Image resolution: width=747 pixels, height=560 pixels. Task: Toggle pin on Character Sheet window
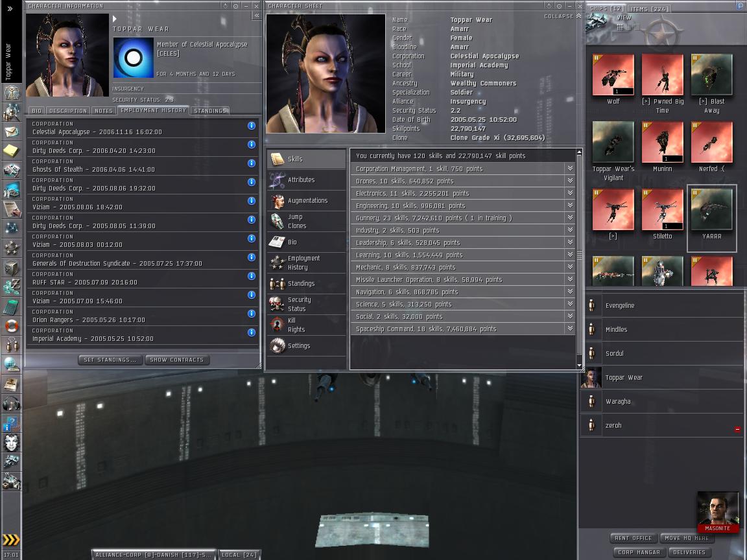[x=560, y=6]
